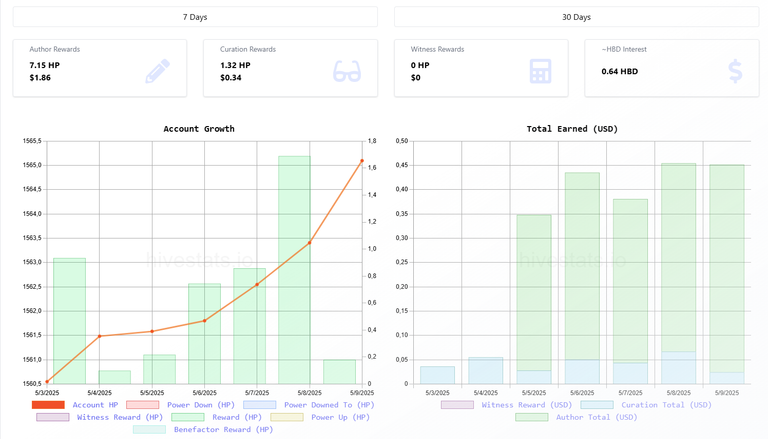Toggle the Witness Reward (USD) legend swatch
The image size is (768, 439).
pyautogui.click(x=457, y=405)
